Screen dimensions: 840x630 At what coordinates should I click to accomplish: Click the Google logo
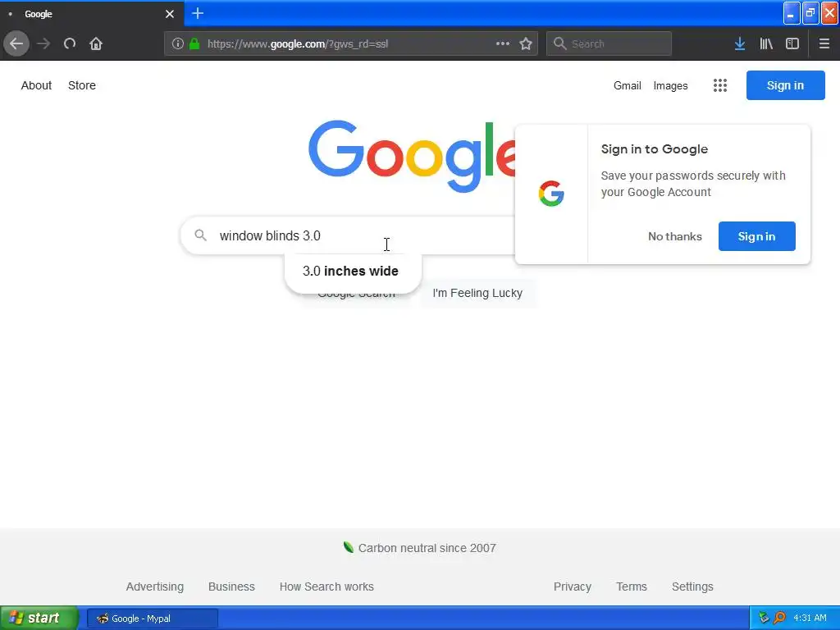pos(412,156)
